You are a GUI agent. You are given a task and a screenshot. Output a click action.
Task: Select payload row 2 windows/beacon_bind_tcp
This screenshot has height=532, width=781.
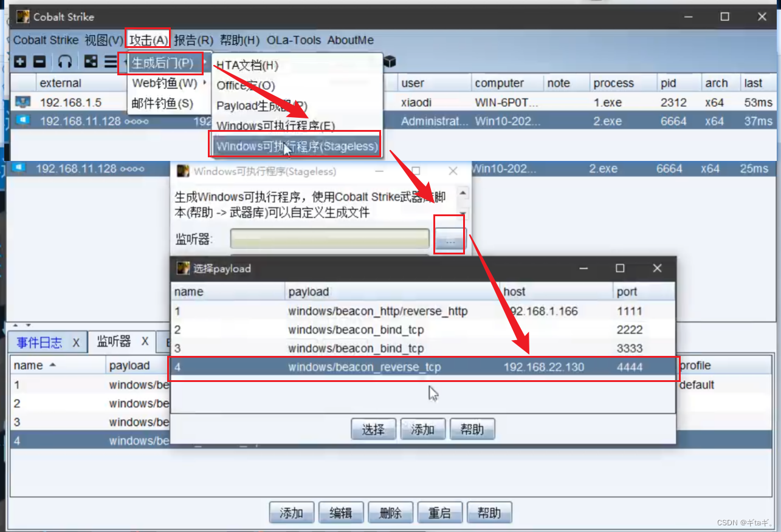(x=423, y=330)
